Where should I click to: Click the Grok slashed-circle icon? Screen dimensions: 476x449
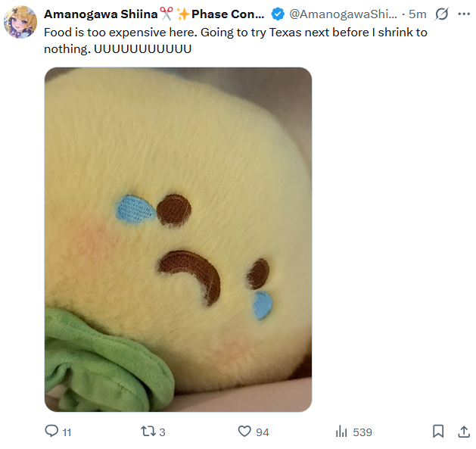[441, 14]
